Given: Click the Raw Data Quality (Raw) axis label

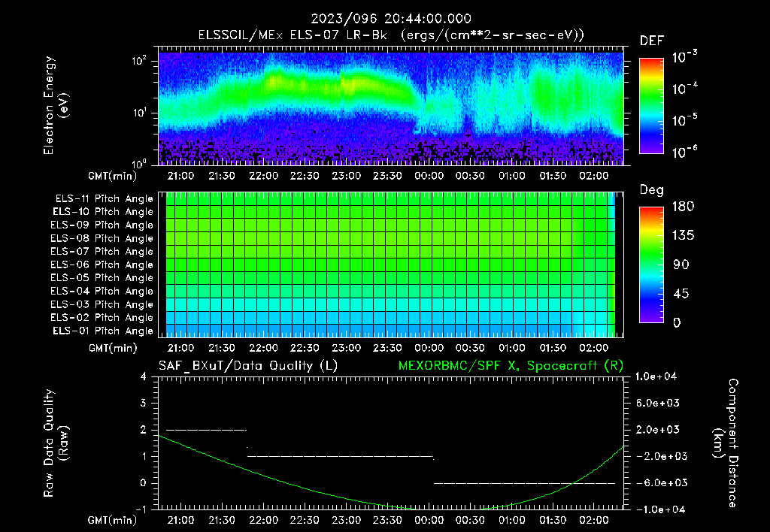Looking at the screenshot, I should point(56,443).
